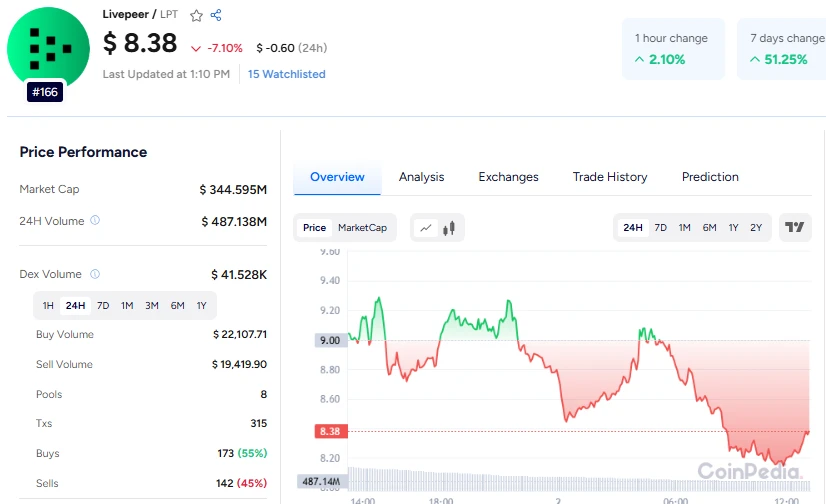Select 1M Dex volume period
Screen dimensions: 826x504
click(127, 305)
